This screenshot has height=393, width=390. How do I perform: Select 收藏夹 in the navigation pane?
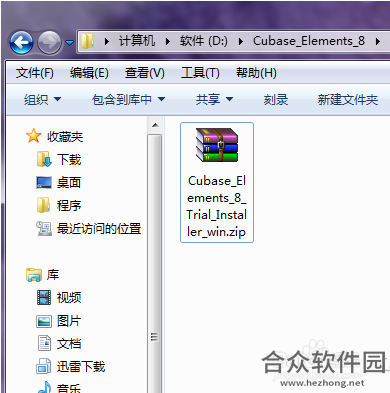coord(65,136)
